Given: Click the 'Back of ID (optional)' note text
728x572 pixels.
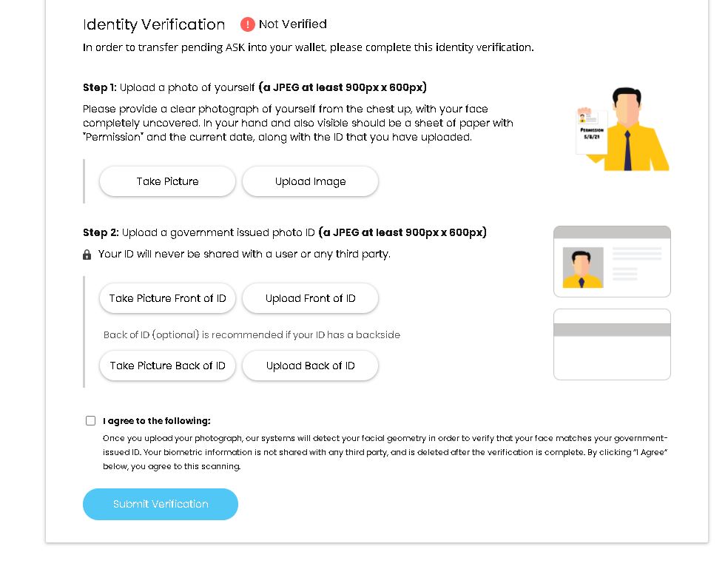Looking at the screenshot, I should (x=152, y=335).
